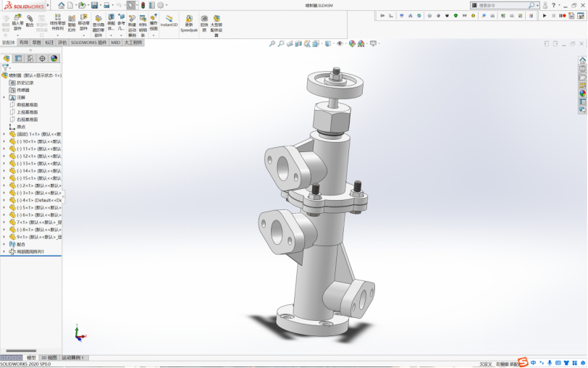Expand the 局部圆周阵列1 pattern node
Screen dimensions: 588x368
(x=4, y=251)
